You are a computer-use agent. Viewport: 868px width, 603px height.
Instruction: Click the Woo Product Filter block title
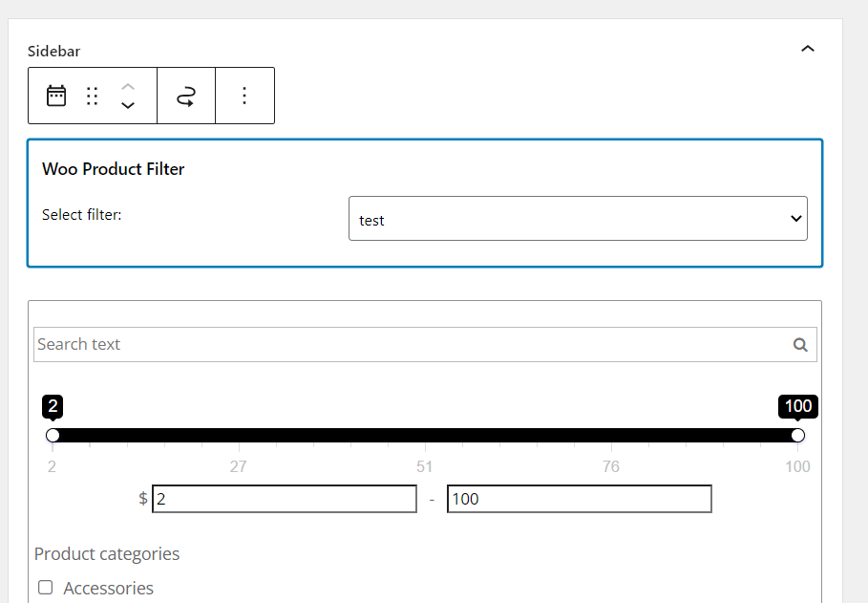tap(113, 169)
